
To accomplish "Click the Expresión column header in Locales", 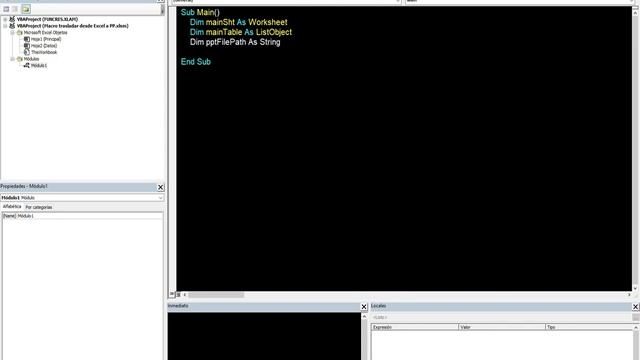I will (415, 327).
